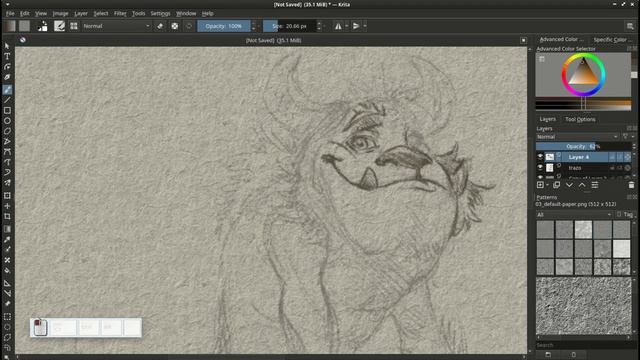The height and width of the screenshot is (360, 640).
Task: Select the Rectangle tool
Action: (x=7, y=111)
